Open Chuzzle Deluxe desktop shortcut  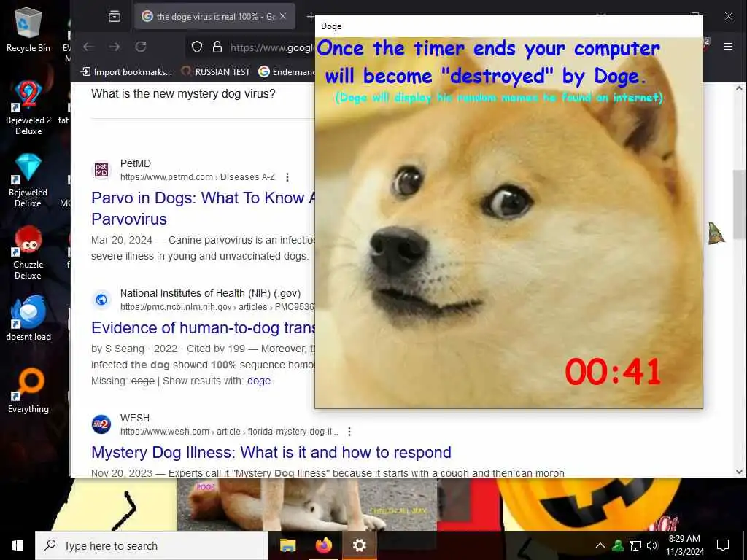click(x=28, y=253)
